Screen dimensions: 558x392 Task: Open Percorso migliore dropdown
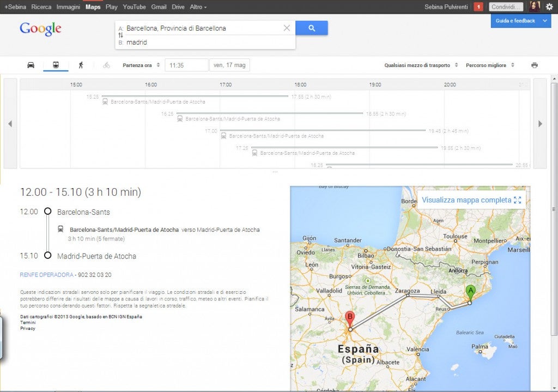coord(490,65)
